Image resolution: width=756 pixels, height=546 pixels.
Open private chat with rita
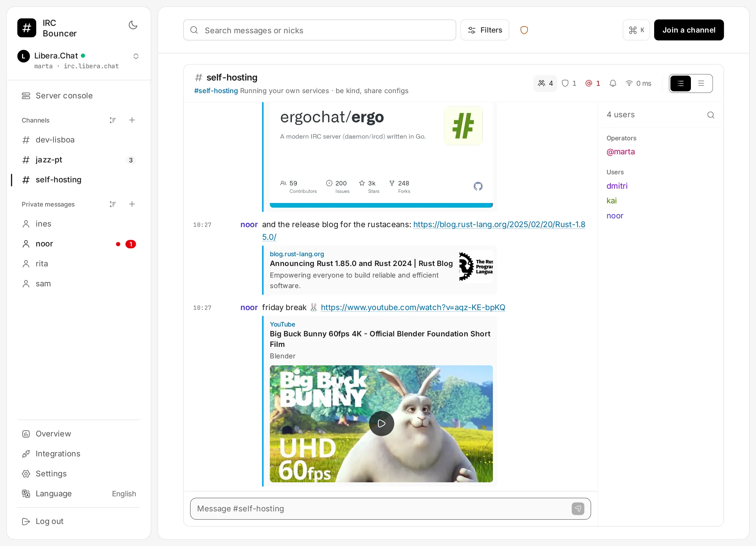coord(78,264)
